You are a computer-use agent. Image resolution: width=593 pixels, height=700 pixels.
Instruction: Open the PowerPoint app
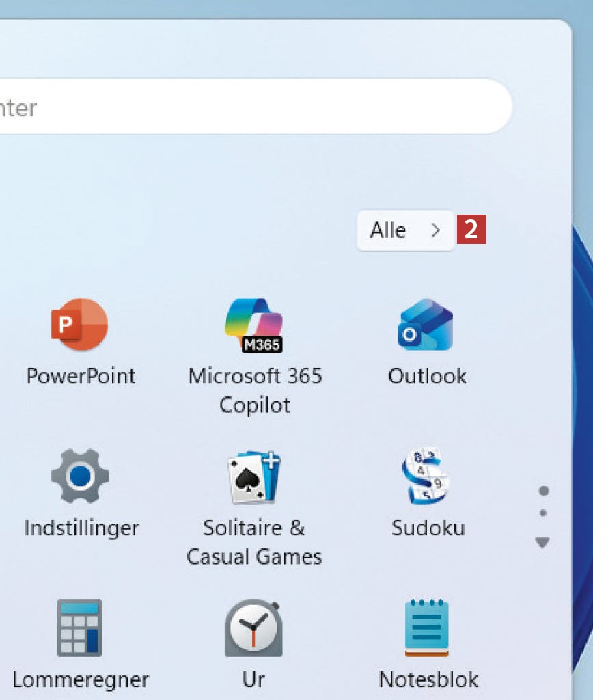79,325
